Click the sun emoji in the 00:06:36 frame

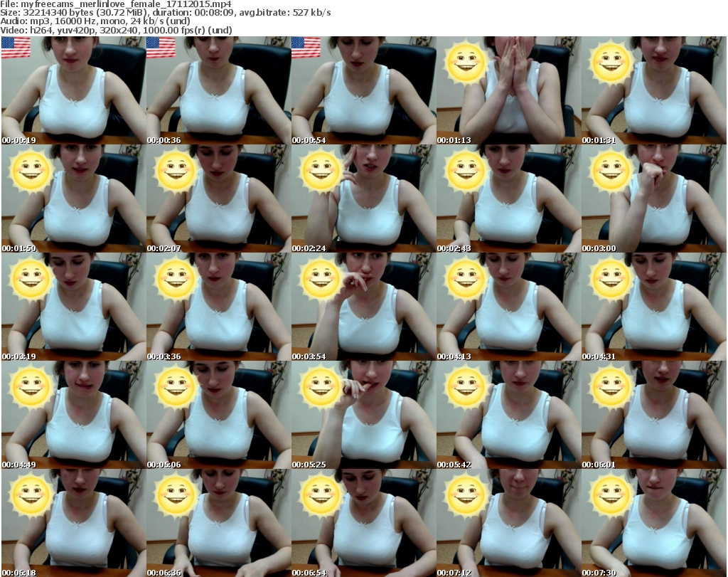(176, 496)
